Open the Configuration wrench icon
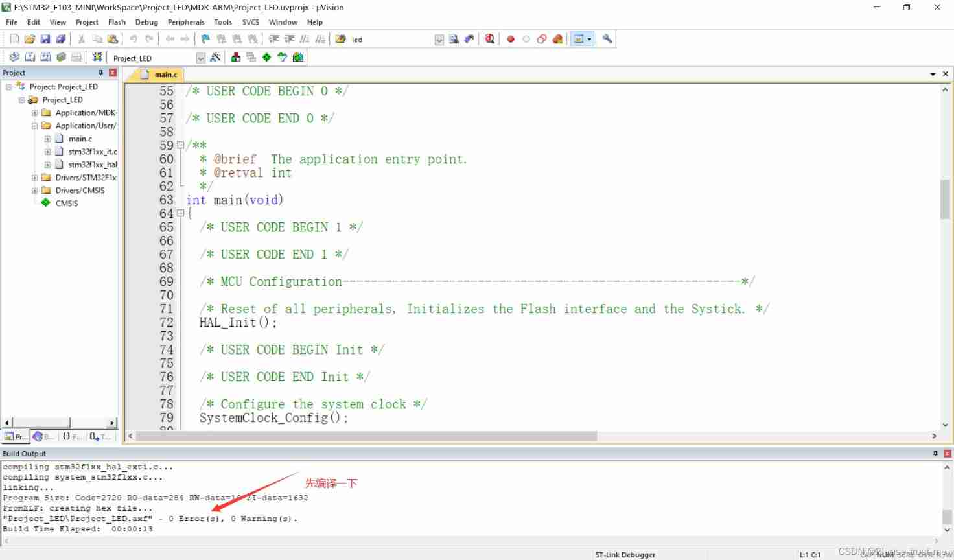 click(x=607, y=39)
